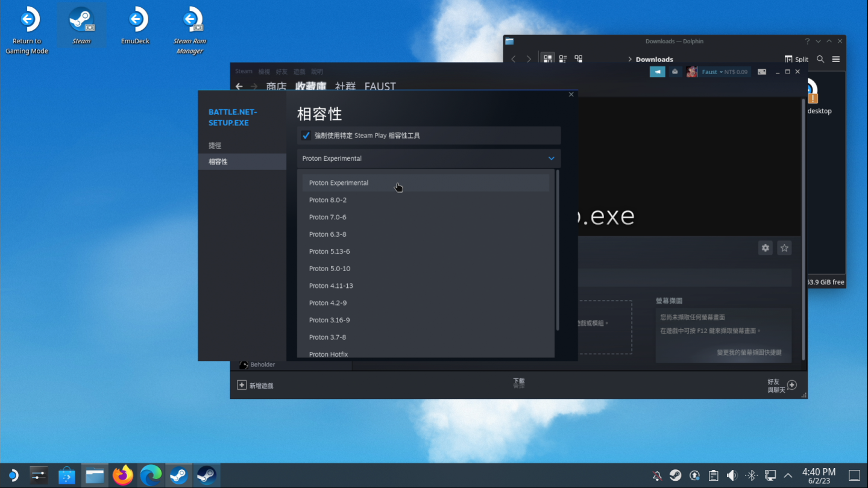Show hidden system tray icons
This screenshot has width=868, height=488.
[x=788, y=476]
